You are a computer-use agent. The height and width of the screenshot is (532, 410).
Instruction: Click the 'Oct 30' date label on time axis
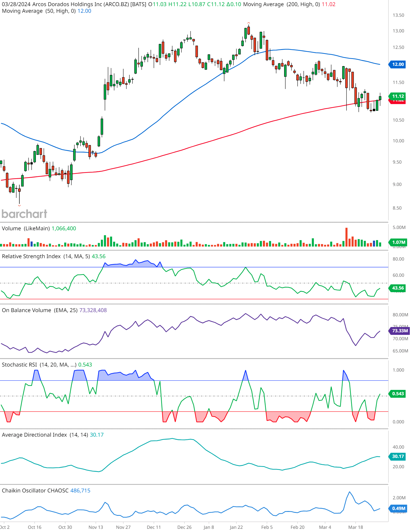tap(65, 527)
